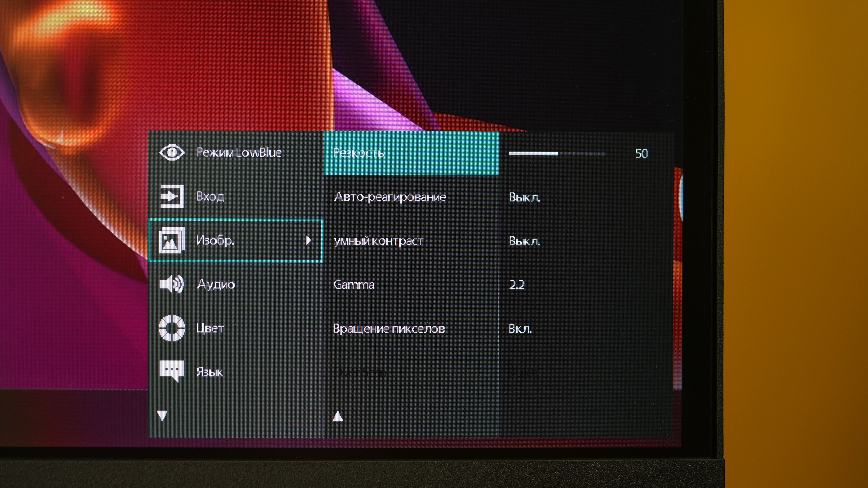This screenshot has height=488, width=868.
Task: Select the Аудио menu entry
Action: pos(216,284)
